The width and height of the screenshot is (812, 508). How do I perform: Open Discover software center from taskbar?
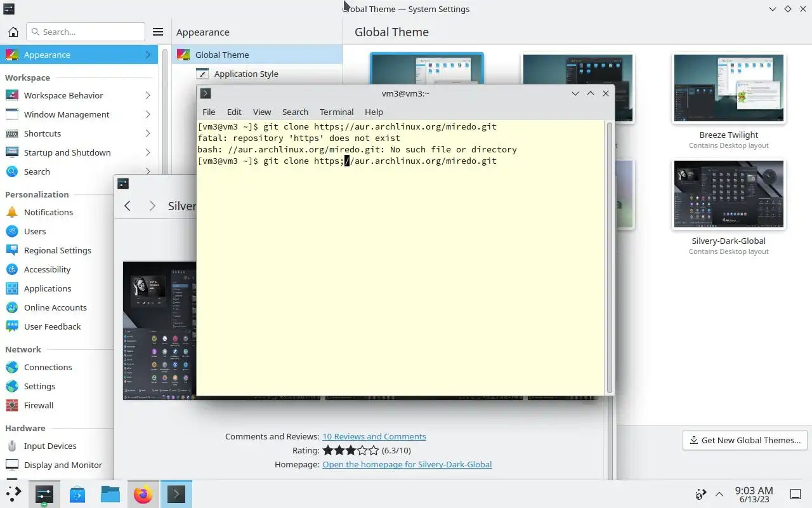77,494
